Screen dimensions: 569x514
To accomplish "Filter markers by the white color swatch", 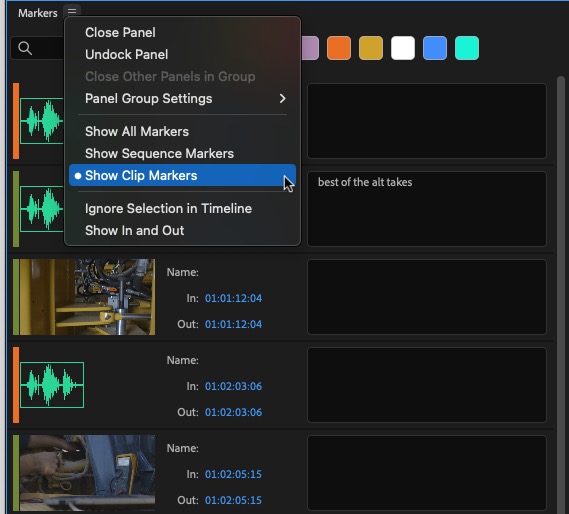I will [403, 48].
